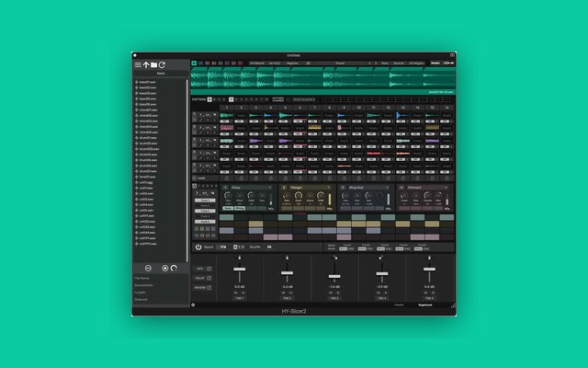The image size is (588, 368).
Task: Mute Track 1 in the mixer
Action: pos(236,293)
